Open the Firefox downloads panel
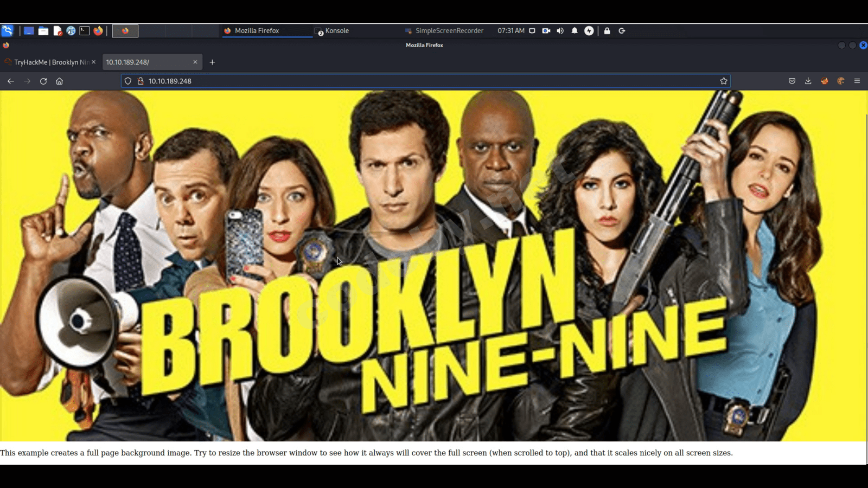Viewport: 868px width, 488px height. click(808, 81)
